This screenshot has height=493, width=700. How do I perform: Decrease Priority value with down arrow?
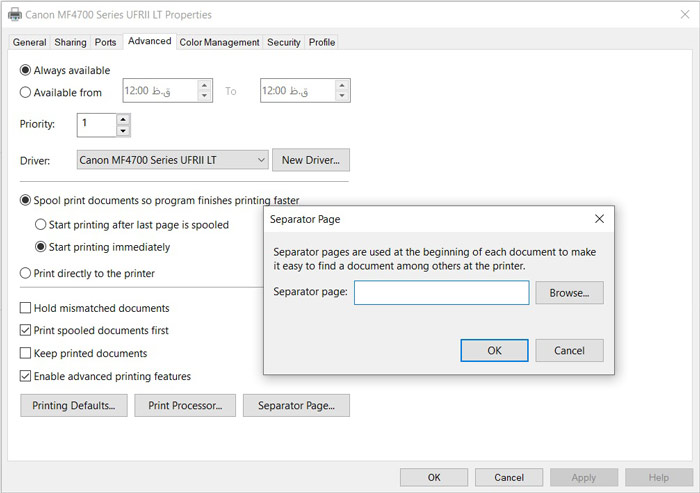click(123, 130)
